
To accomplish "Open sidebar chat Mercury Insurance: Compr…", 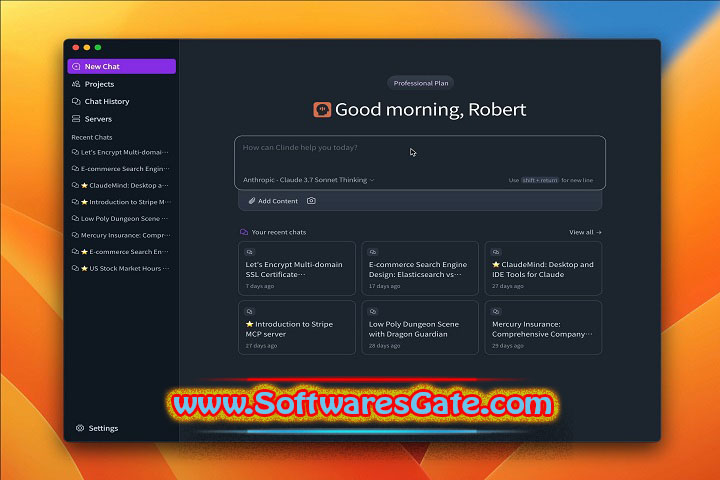I will click(x=121, y=235).
